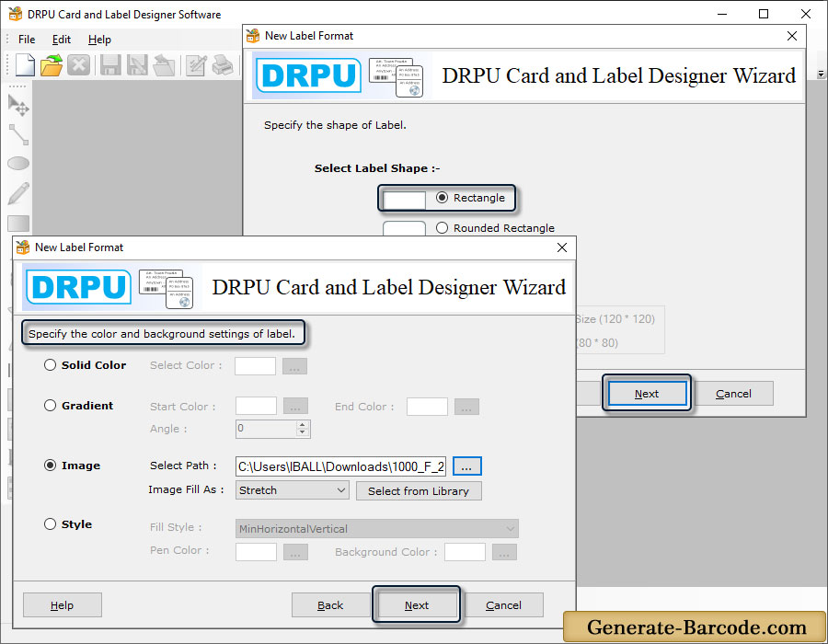Image resolution: width=828 pixels, height=644 pixels.
Task: Click the Select Color swatch box
Action: click(255, 366)
